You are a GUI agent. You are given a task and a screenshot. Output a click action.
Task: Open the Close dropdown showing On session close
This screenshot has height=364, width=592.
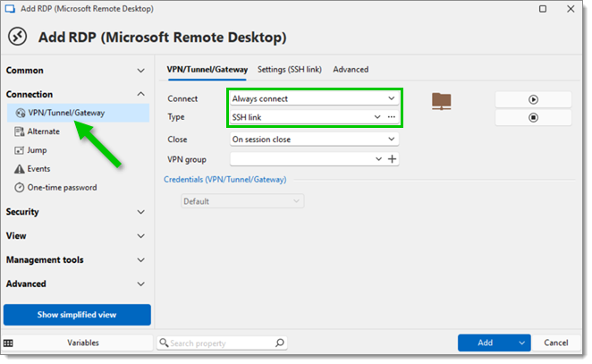314,140
